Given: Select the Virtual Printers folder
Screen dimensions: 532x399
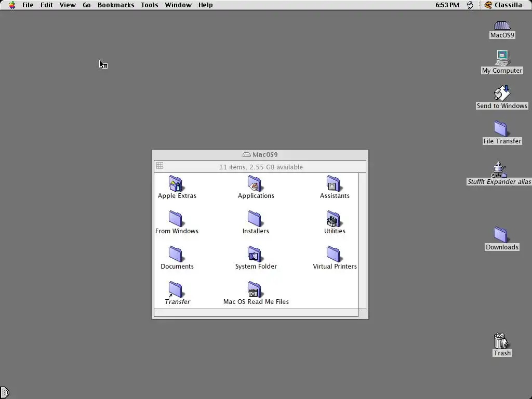Looking at the screenshot, I should click(x=333, y=254).
